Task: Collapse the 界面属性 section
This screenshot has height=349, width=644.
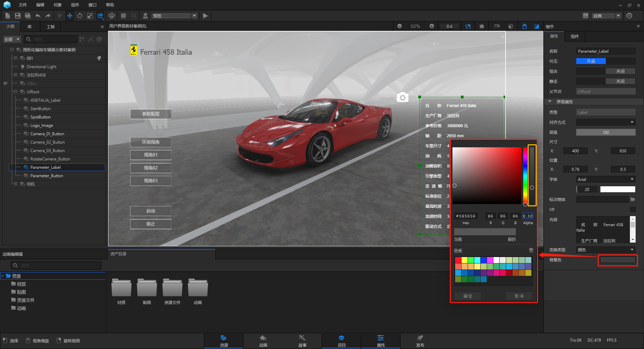Action: point(549,102)
